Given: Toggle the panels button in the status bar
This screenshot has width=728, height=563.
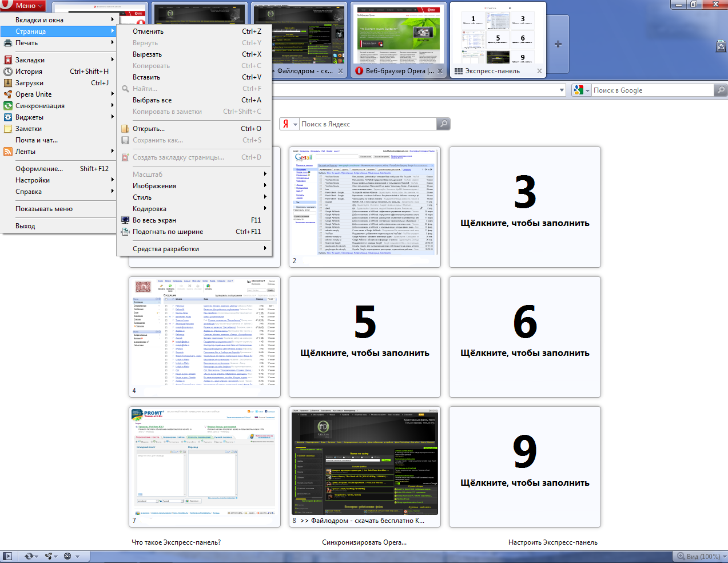Looking at the screenshot, I should [x=7, y=556].
